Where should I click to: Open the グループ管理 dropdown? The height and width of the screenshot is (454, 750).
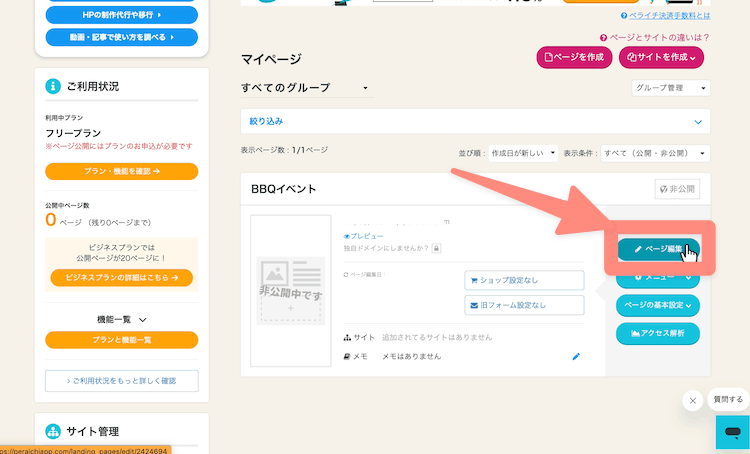click(671, 88)
